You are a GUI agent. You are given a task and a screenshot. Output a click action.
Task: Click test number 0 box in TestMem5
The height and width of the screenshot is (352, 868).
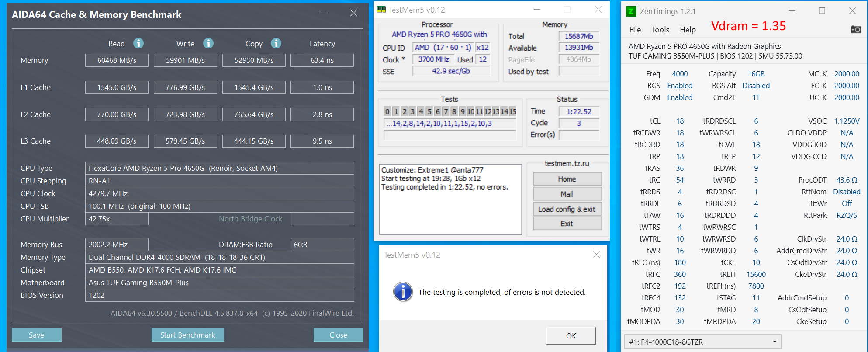[x=387, y=111]
